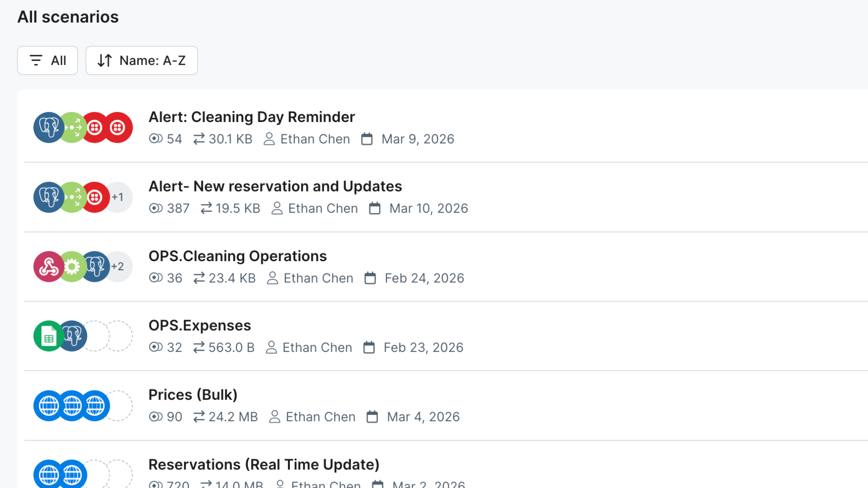Click the third HTTP globe icon in Prices (Bulk)
The height and width of the screenshot is (488, 868).
tap(95, 406)
